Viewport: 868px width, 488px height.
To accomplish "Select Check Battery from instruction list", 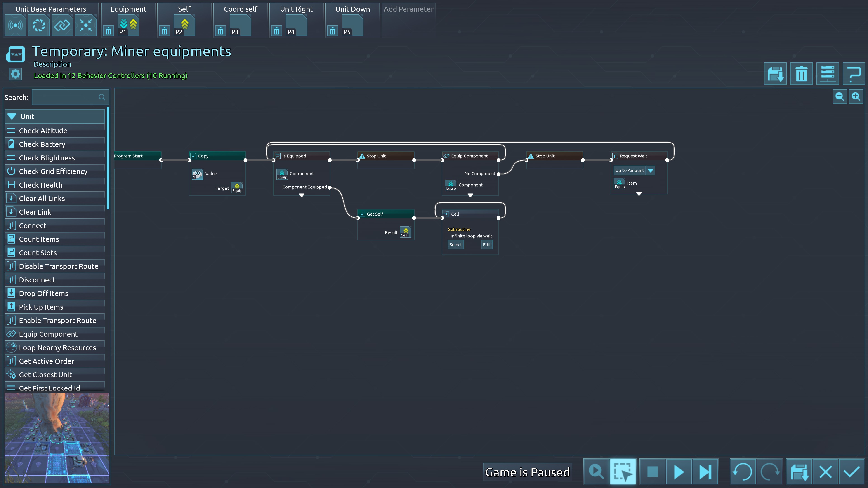I will pyautogui.click(x=42, y=144).
